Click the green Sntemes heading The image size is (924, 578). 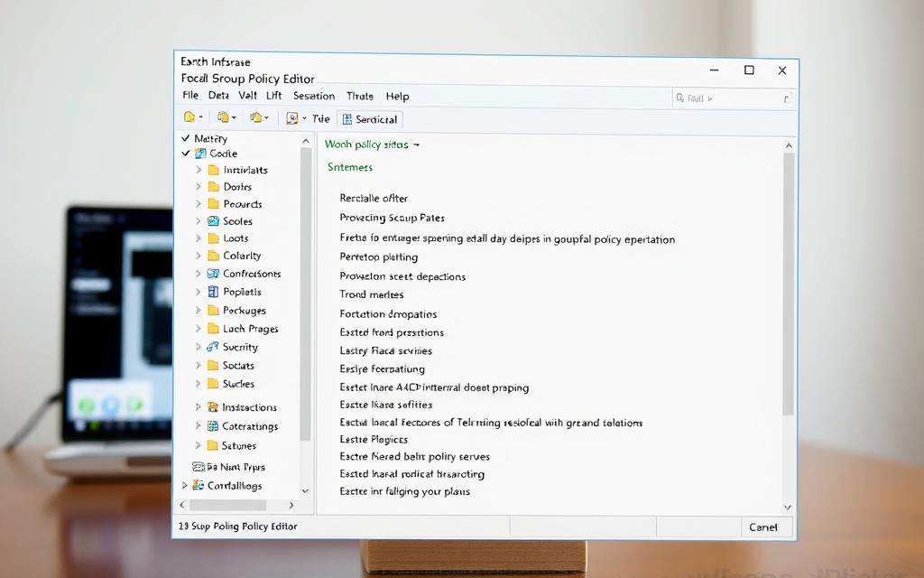point(350,167)
